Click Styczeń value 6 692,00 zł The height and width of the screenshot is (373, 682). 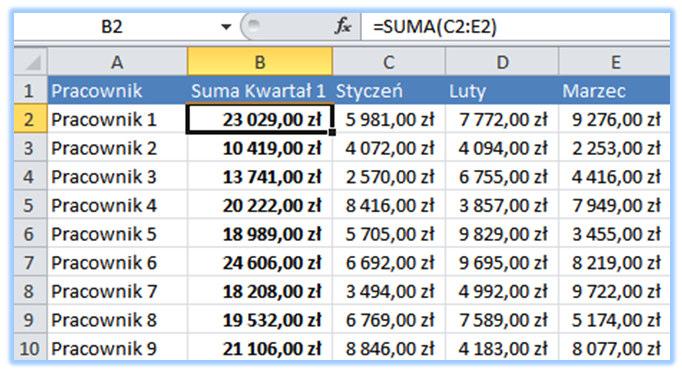pos(389,262)
